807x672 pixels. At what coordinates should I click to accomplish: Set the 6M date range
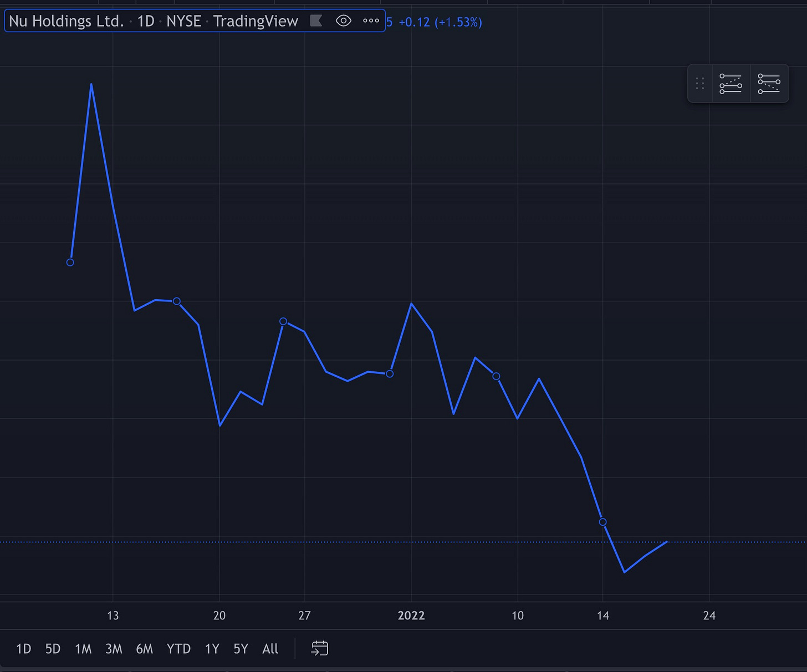pyautogui.click(x=144, y=649)
